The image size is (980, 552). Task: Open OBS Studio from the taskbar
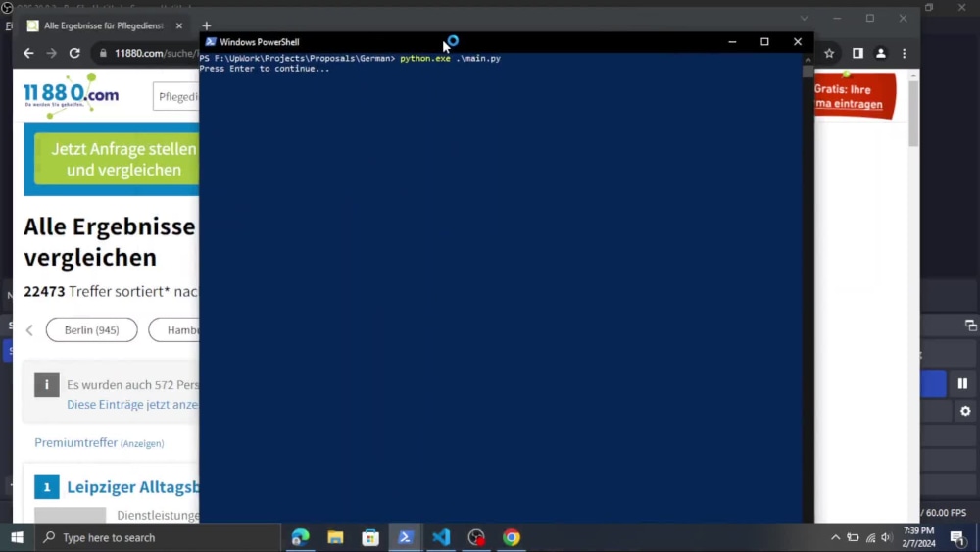476,537
